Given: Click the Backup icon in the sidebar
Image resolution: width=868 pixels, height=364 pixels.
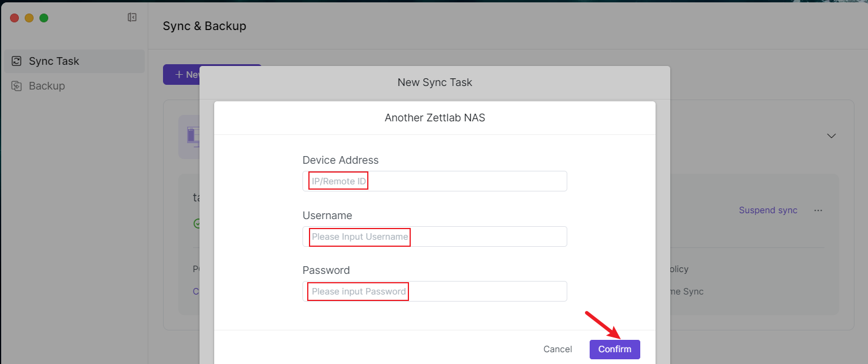Looking at the screenshot, I should 16,86.
